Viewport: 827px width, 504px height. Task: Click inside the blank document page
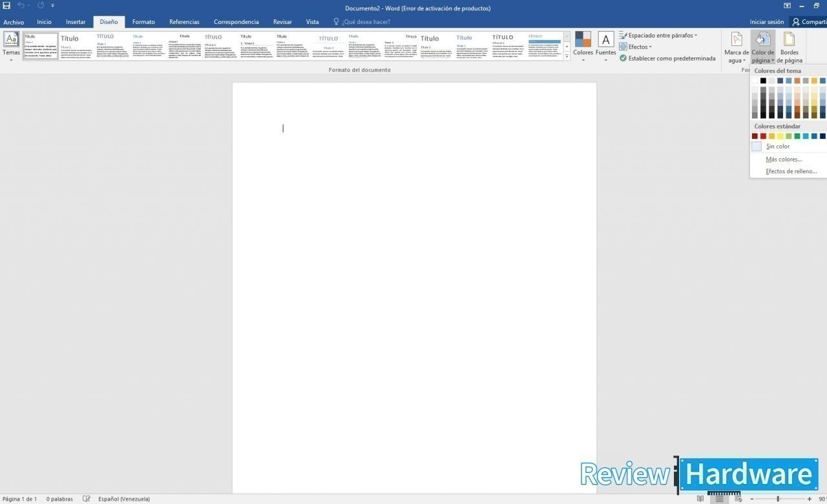[414, 288]
